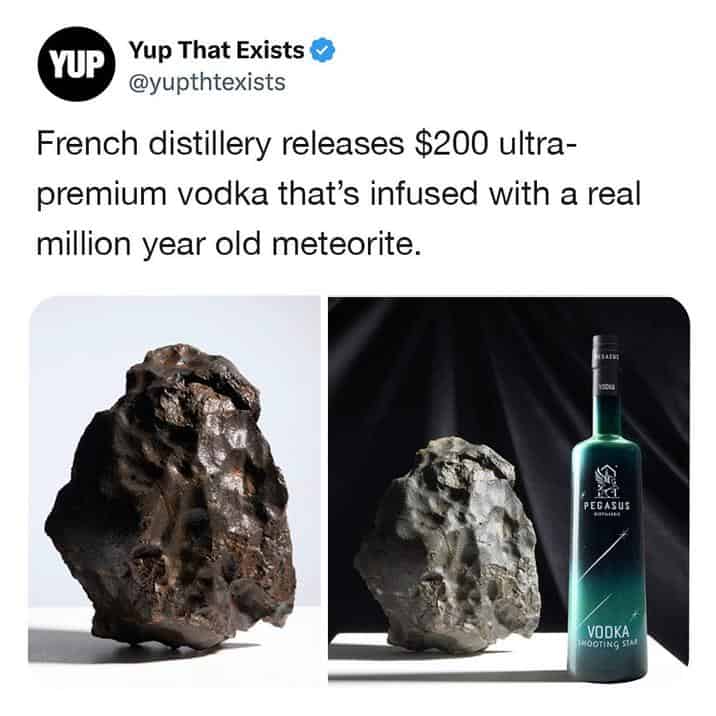Select the tweet text about meteorite vodka
Viewport: 716px width, 716px height.
click(338, 194)
